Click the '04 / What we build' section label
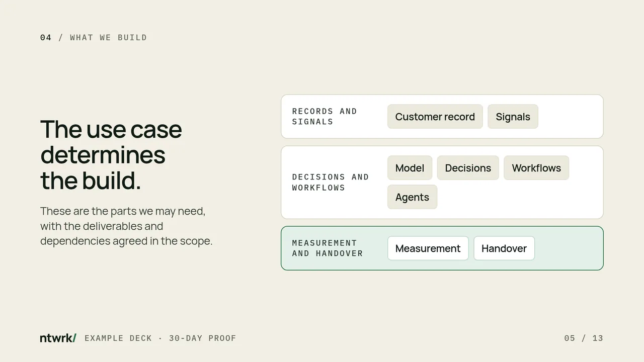This screenshot has height=362, width=644. pos(94,38)
